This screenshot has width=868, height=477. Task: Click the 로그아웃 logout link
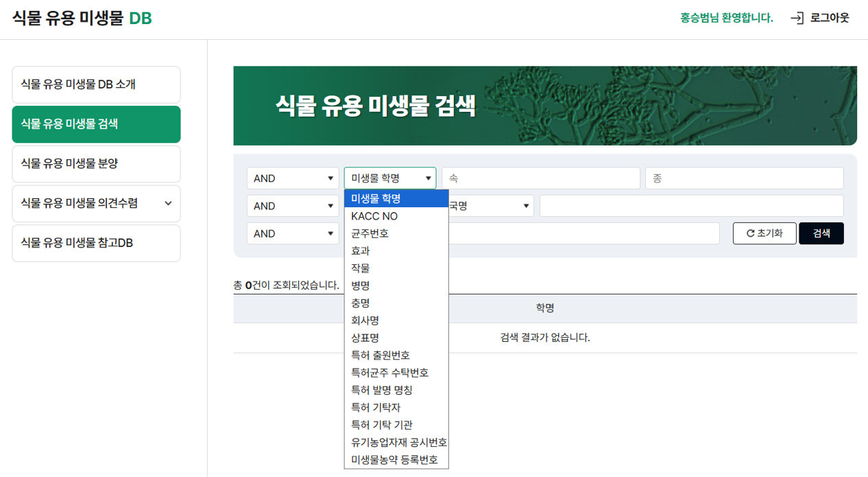[830, 19]
